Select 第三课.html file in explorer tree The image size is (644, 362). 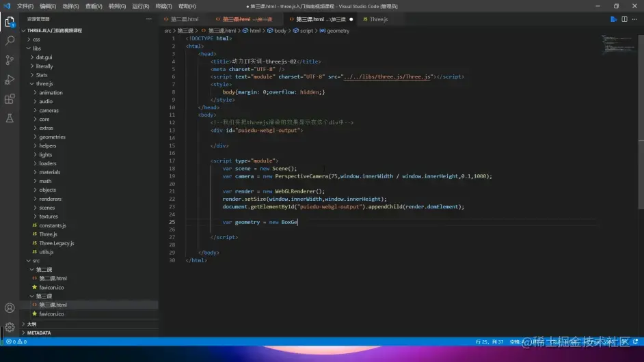[53, 305]
